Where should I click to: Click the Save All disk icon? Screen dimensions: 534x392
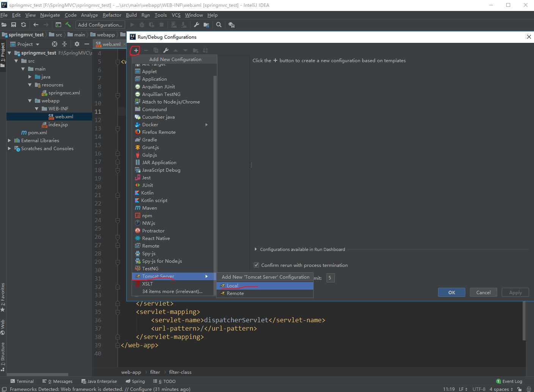point(14,25)
